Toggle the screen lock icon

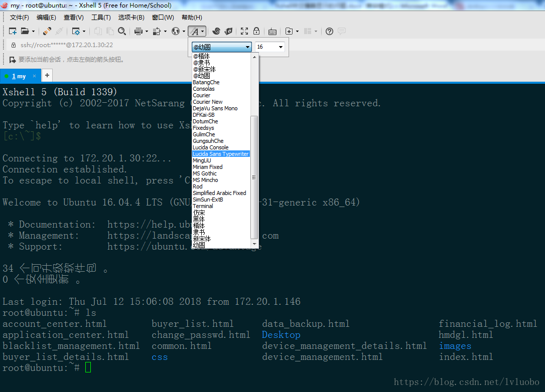coord(256,31)
